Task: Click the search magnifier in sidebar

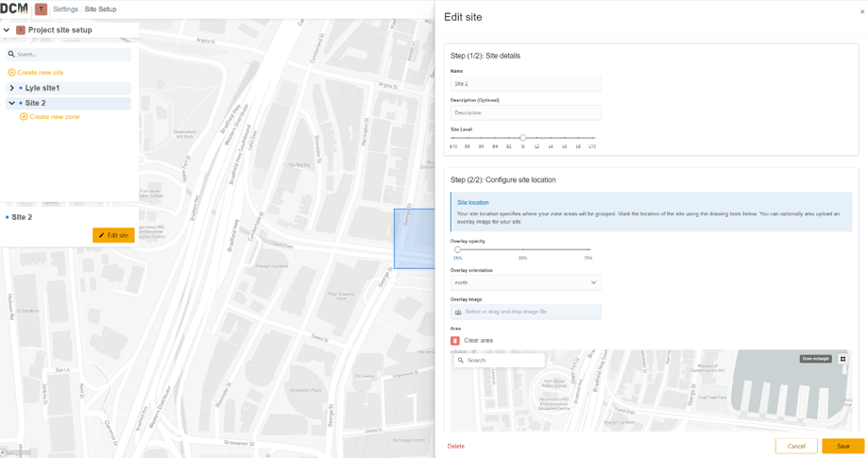Action: pyautogui.click(x=11, y=54)
